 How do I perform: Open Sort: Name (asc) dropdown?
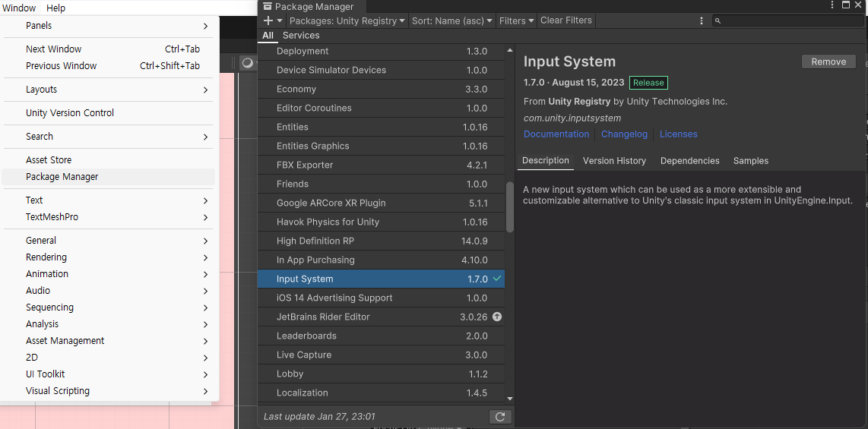[451, 21]
